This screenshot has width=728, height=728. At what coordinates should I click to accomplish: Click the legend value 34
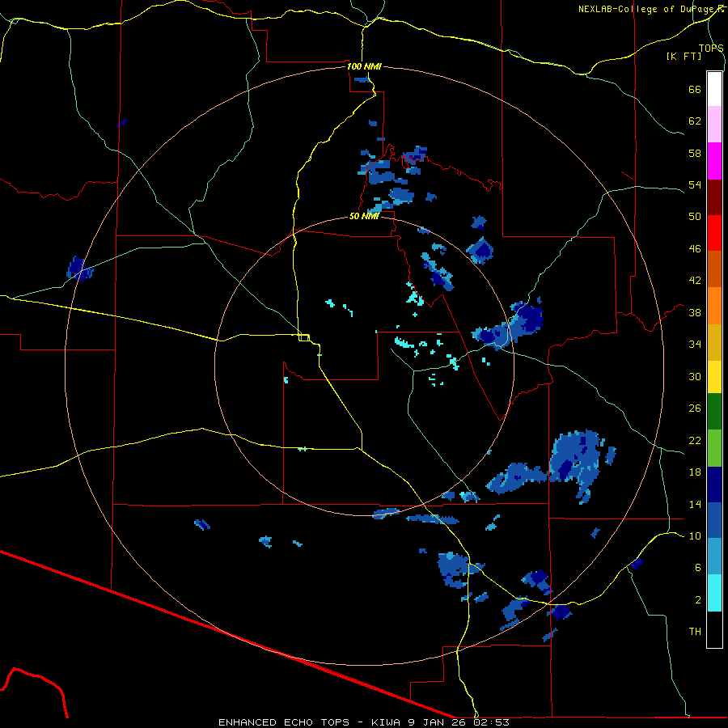pyautogui.click(x=695, y=345)
